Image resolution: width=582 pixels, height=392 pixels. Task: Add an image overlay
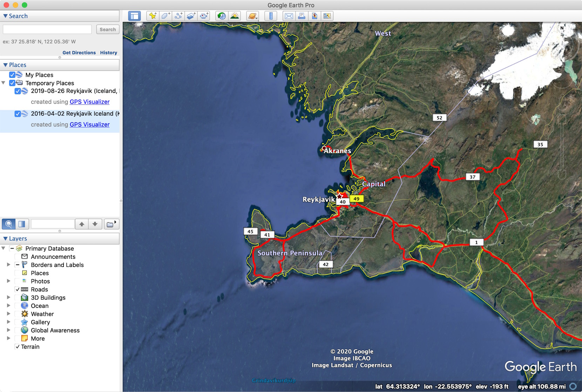tap(191, 16)
